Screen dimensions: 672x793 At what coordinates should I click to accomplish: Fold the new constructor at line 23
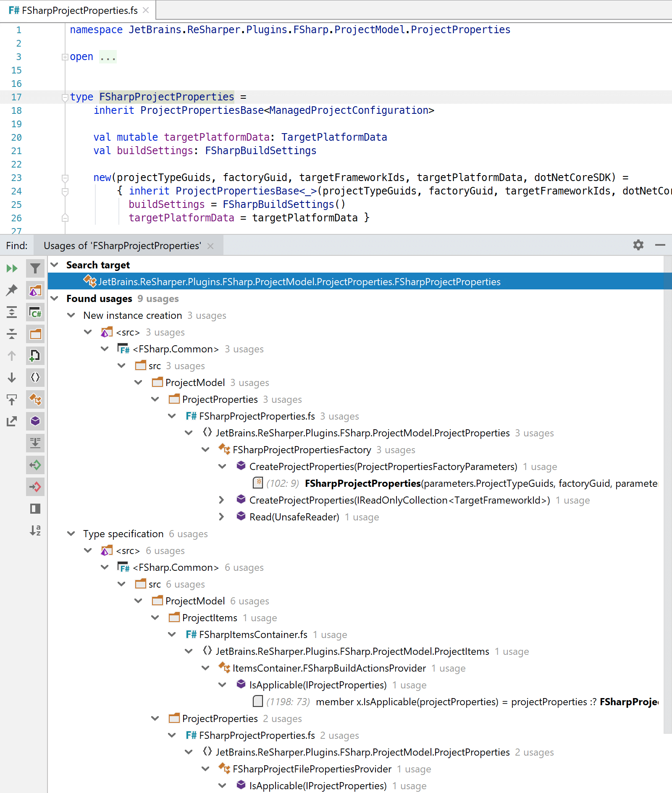pyautogui.click(x=65, y=178)
